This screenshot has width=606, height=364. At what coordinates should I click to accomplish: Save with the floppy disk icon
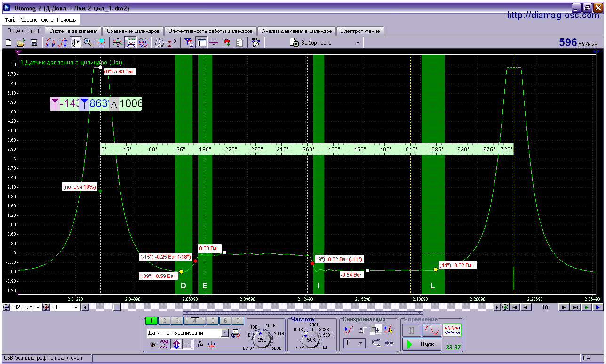click(34, 43)
